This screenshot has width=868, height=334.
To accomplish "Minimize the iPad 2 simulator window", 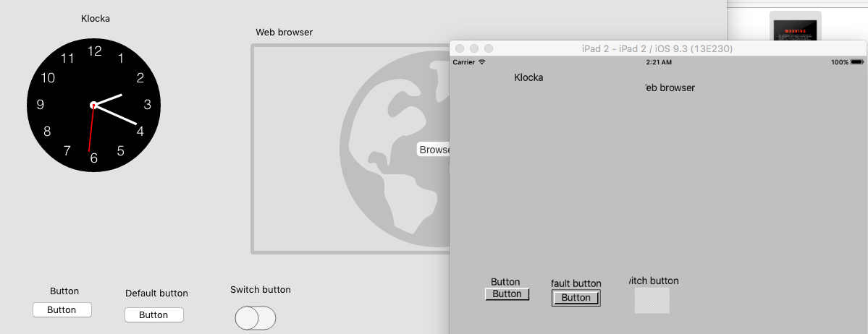I will coord(474,48).
